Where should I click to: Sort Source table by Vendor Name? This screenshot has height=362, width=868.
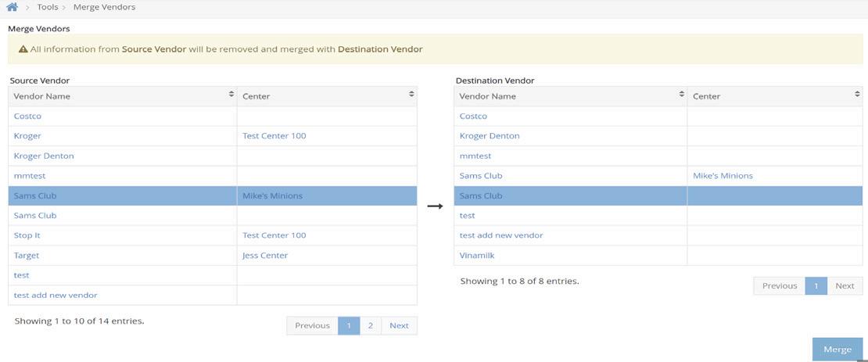[x=231, y=95]
